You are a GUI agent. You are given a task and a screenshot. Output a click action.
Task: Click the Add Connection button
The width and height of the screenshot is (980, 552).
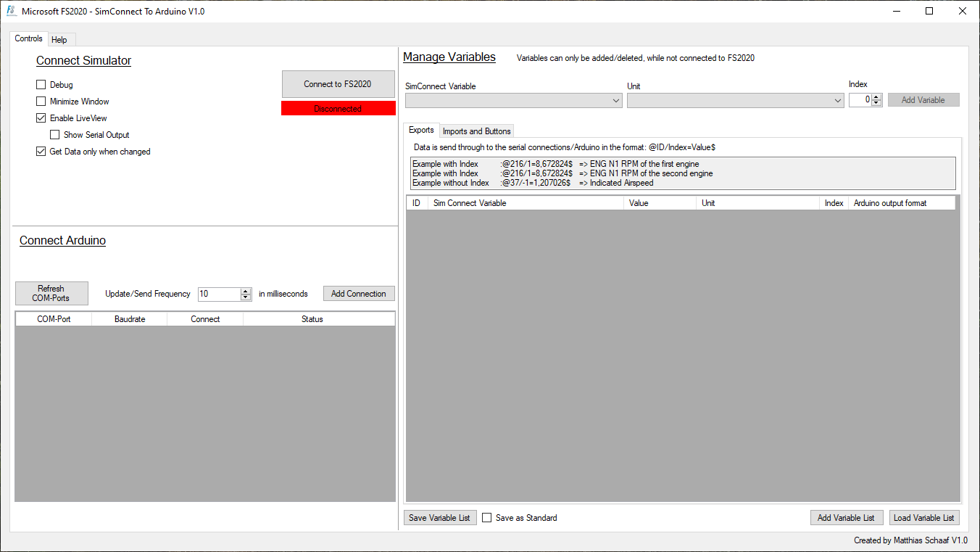click(359, 294)
